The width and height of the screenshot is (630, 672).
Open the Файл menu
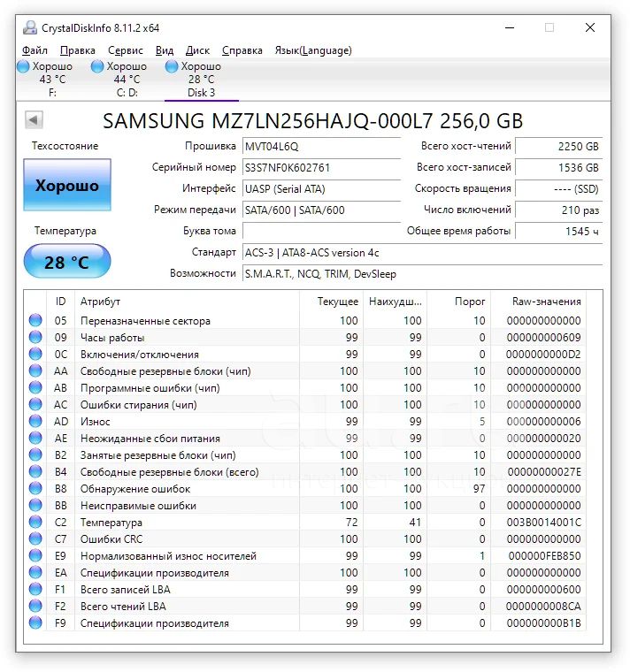pos(35,50)
